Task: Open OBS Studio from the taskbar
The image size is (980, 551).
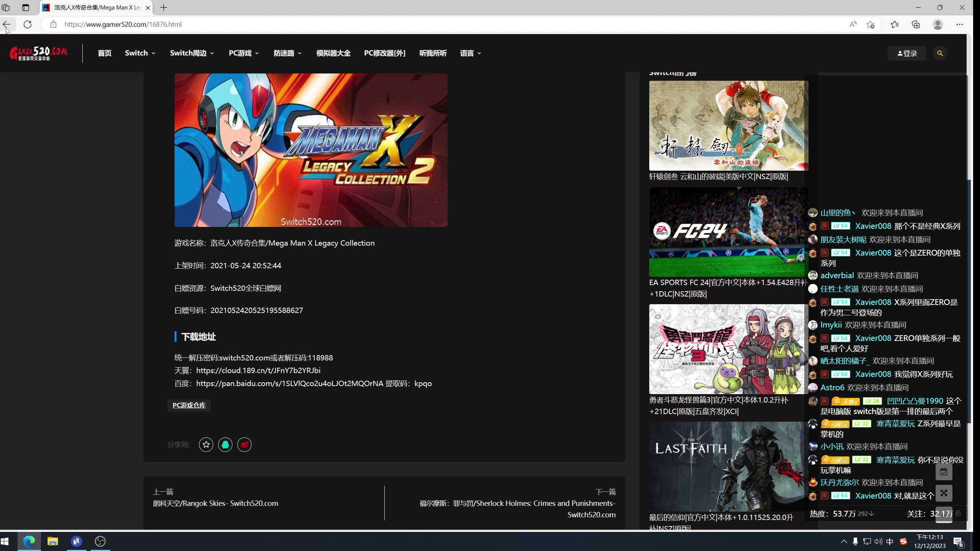Action: click(x=100, y=541)
